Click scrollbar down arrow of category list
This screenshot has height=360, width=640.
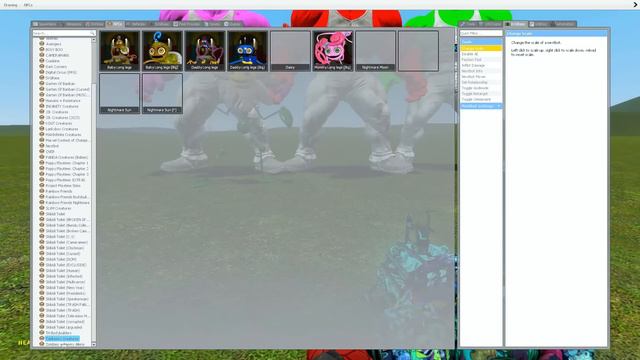coord(94,344)
